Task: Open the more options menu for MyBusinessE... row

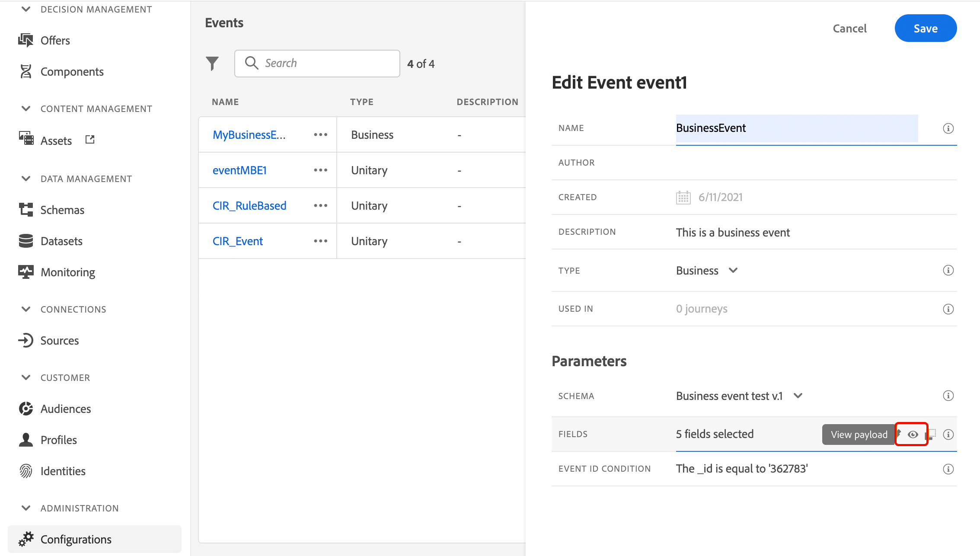Action: point(320,135)
